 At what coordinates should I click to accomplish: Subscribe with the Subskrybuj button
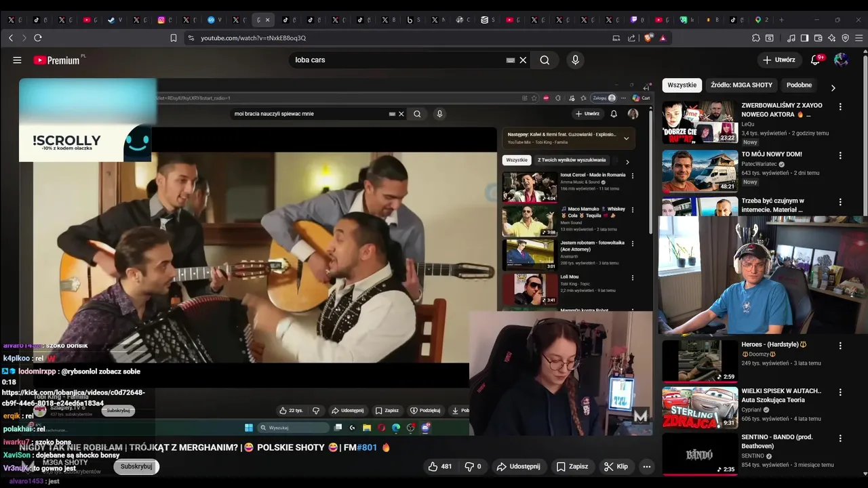[136, 466]
